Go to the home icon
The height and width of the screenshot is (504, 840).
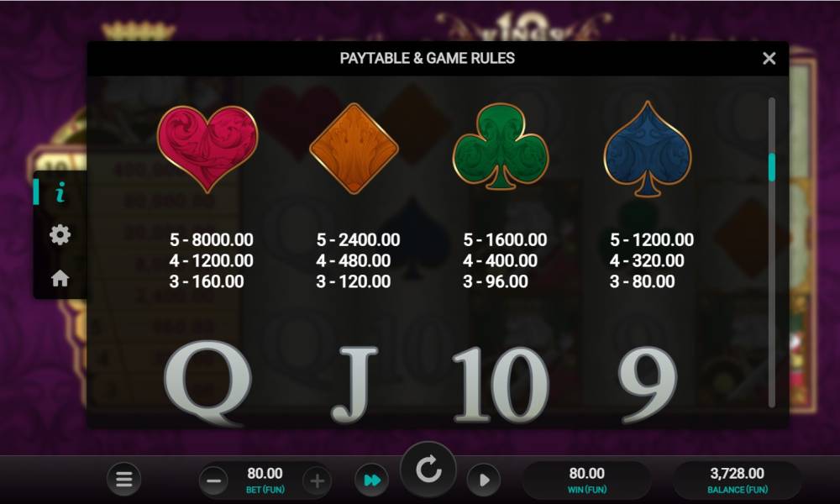click(x=60, y=278)
